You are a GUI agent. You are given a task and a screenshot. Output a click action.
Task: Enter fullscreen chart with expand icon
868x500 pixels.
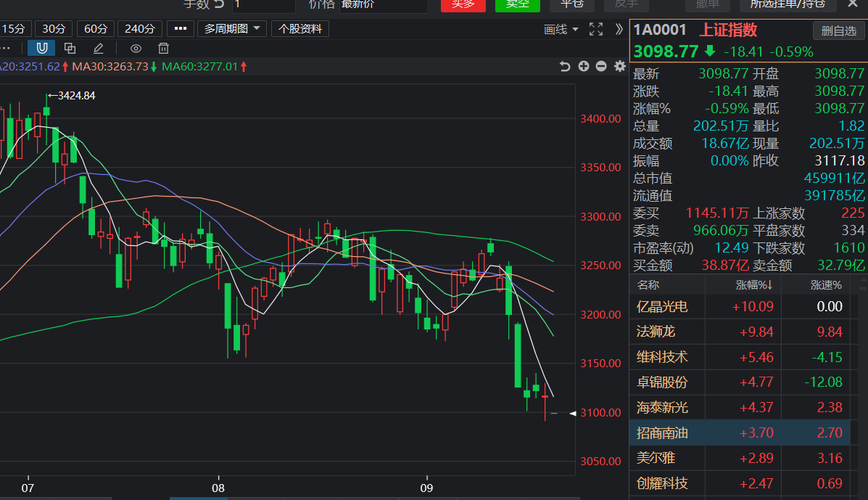pyautogui.click(x=596, y=29)
